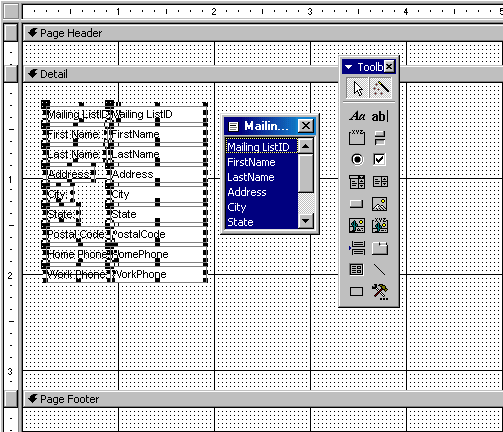Click the field list scrollbar thumb
Viewport: 503px width, 432px height.
(x=306, y=173)
